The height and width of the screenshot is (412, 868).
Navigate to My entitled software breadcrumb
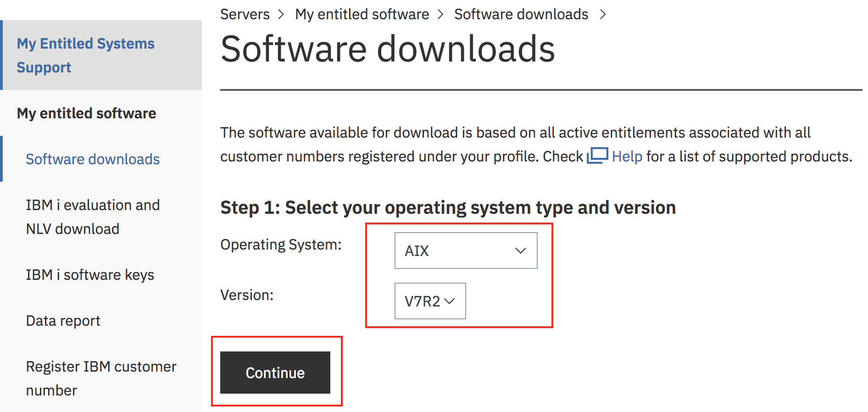tap(362, 15)
